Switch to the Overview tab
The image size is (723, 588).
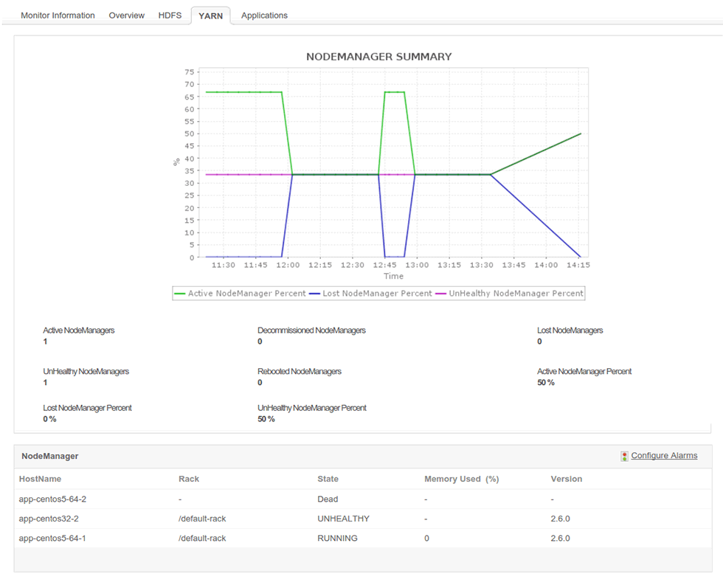tap(126, 15)
